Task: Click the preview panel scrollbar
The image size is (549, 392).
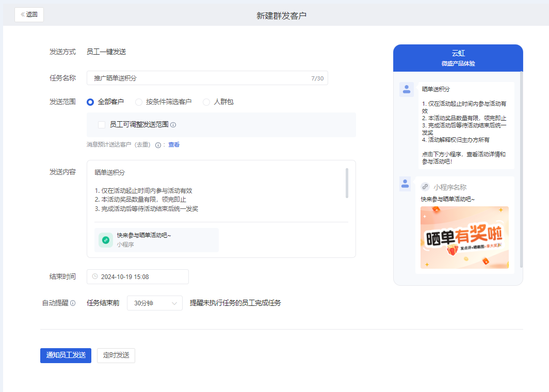Action: tap(521, 170)
